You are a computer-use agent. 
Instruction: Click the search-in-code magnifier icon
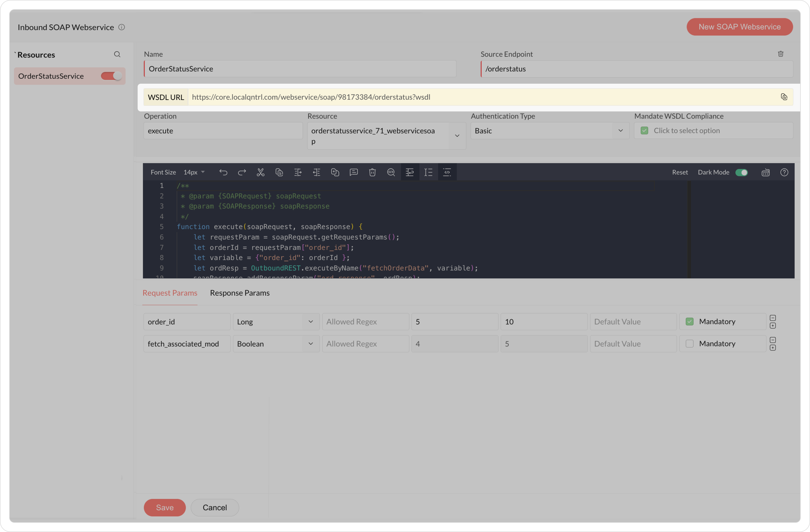391,172
